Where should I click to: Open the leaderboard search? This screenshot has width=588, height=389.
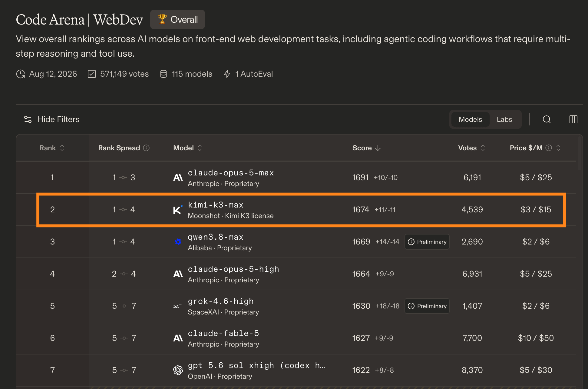[547, 119]
